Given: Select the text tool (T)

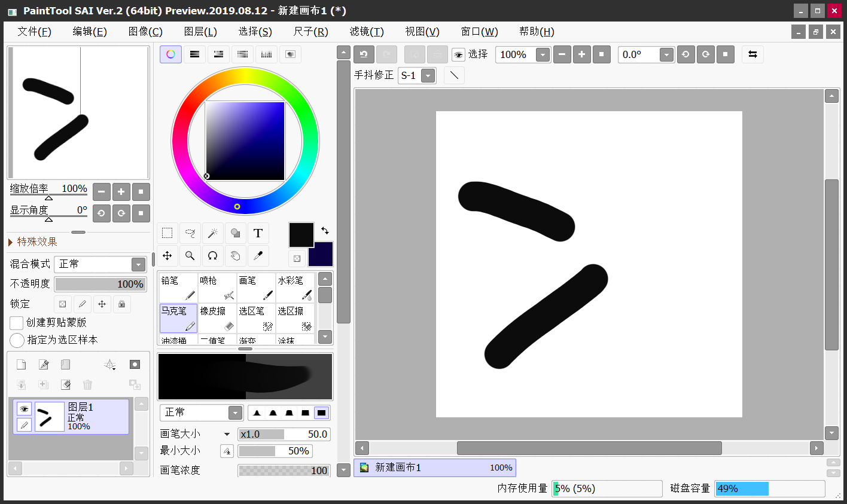Looking at the screenshot, I should 258,233.
